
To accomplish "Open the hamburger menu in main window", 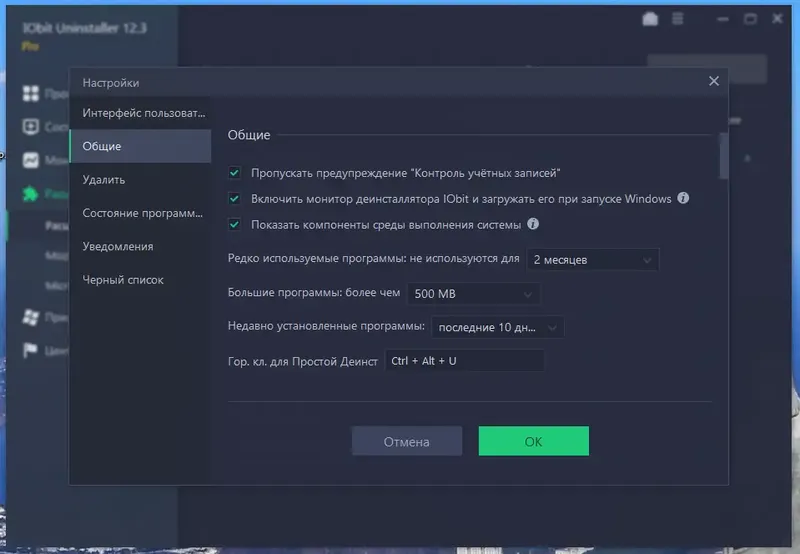I will click(678, 19).
